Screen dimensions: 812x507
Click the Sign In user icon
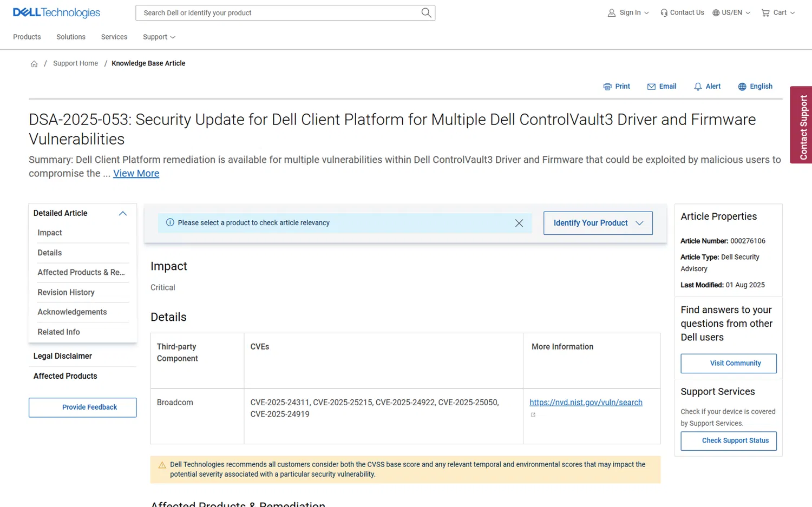tap(612, 12)
